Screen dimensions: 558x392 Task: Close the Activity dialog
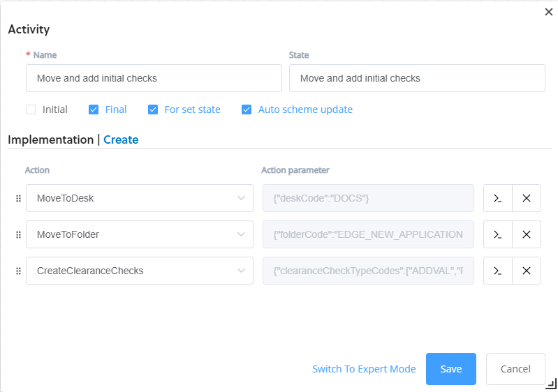[x=549, y=12]
